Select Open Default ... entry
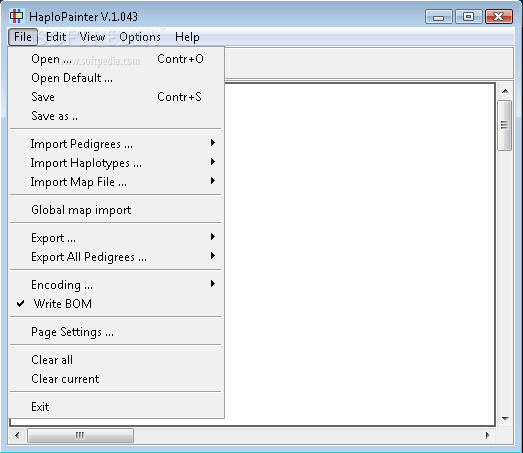The image size is (523, 453). (117, 78)
